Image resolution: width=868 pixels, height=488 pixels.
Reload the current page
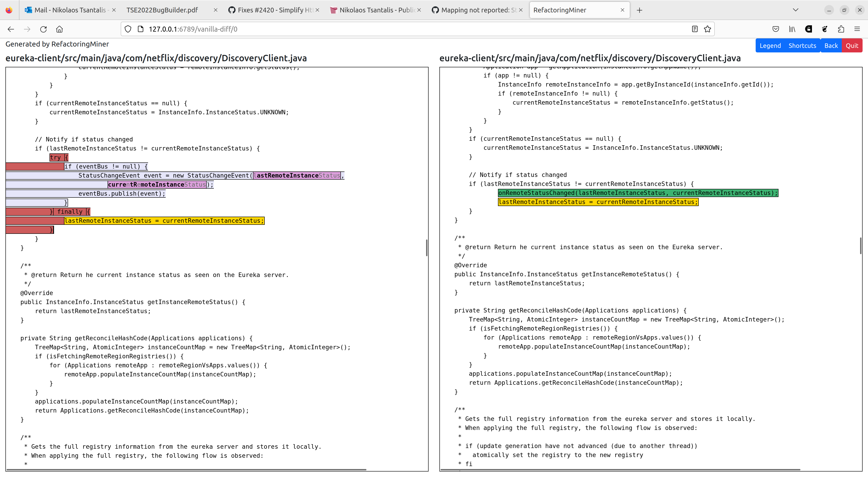[43, 29]
